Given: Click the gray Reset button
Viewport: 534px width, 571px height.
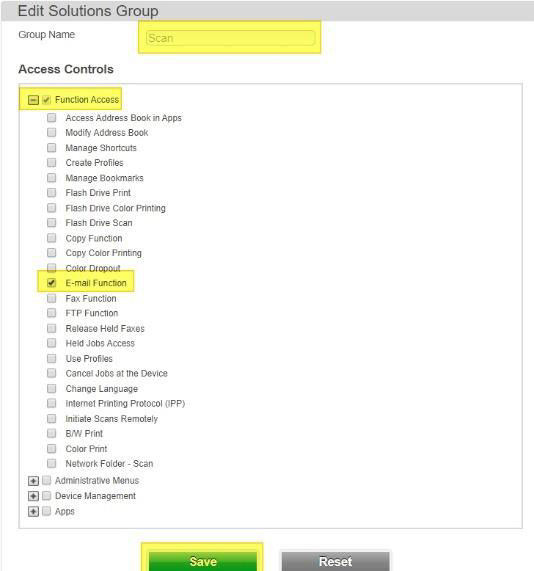Looking at the screenshot, I should [335, 561].
